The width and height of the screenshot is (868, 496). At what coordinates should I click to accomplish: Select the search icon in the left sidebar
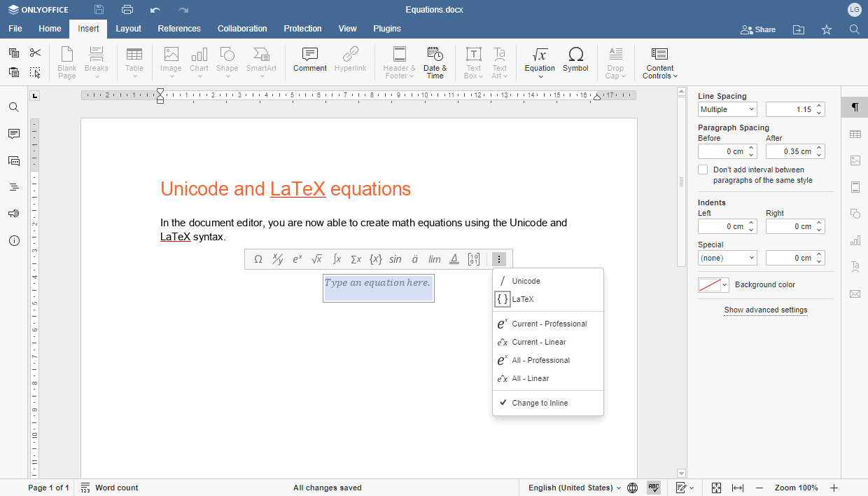coord(13,106)
